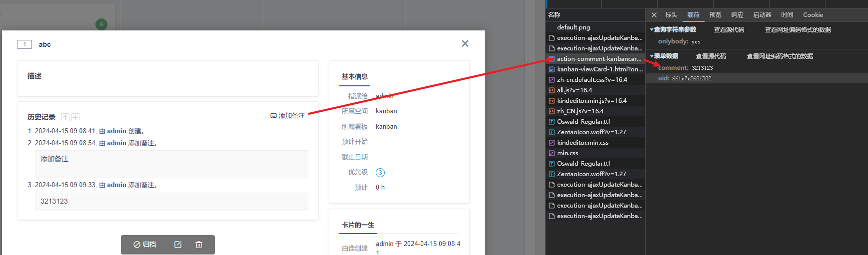868x255 pixels.
Task: Switch to 标头 headers tab
Action: 671,15
